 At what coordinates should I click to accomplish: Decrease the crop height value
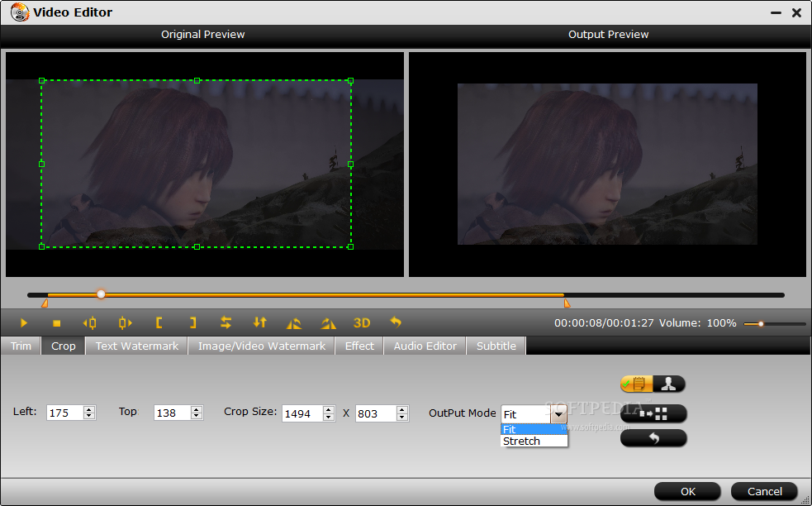(401, 417)
